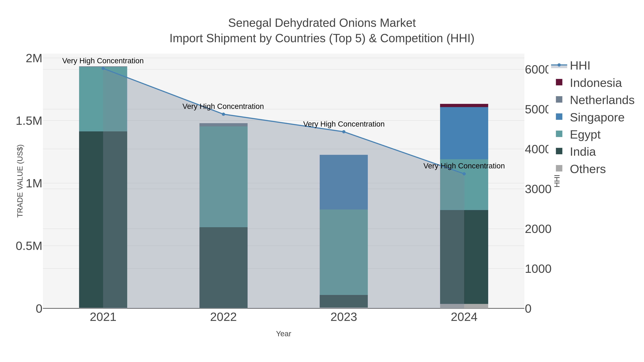Image resolution: width=644 pixels, height=362 pixels.
Task: Click the Very High Concentration label above 2021
Action: (103, 61)
